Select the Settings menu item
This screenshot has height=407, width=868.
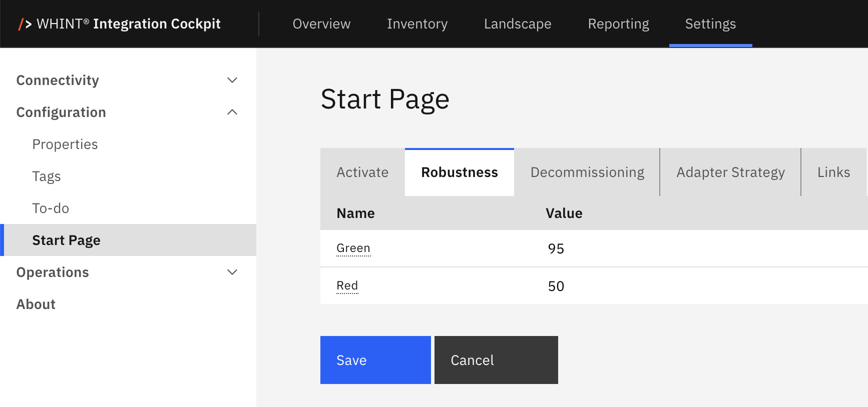point(710,24)
